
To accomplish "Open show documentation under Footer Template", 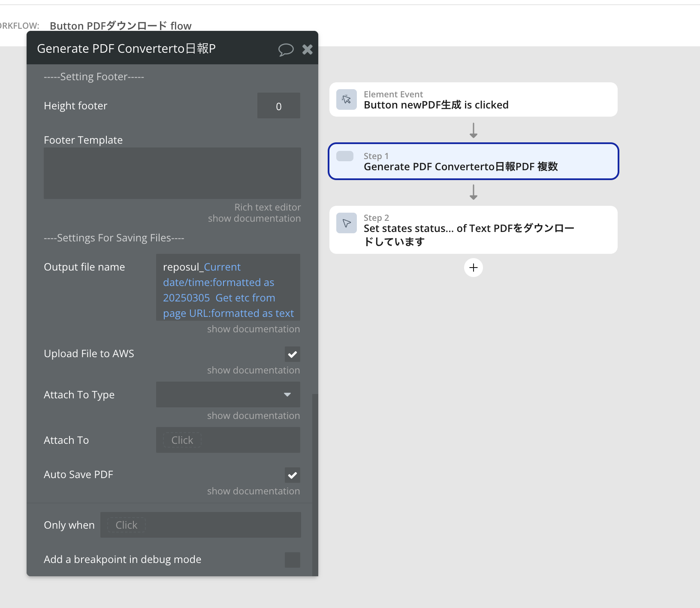I will 254,219.
